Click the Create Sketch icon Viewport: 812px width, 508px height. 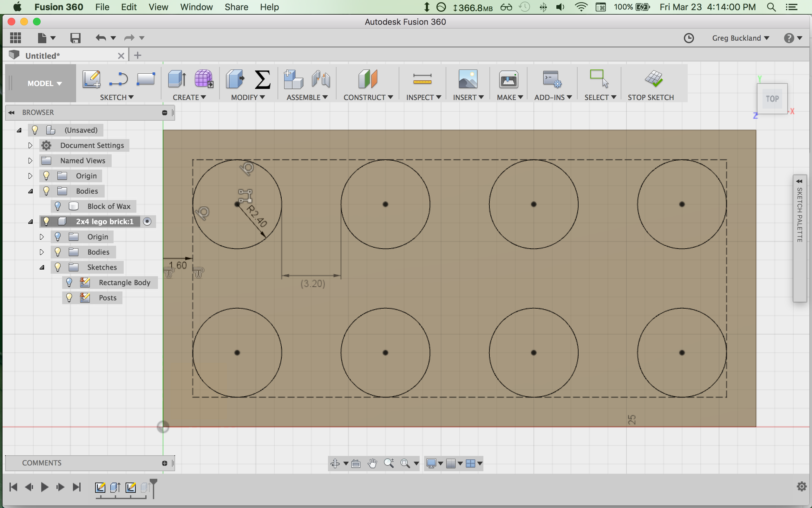(92, 79)
